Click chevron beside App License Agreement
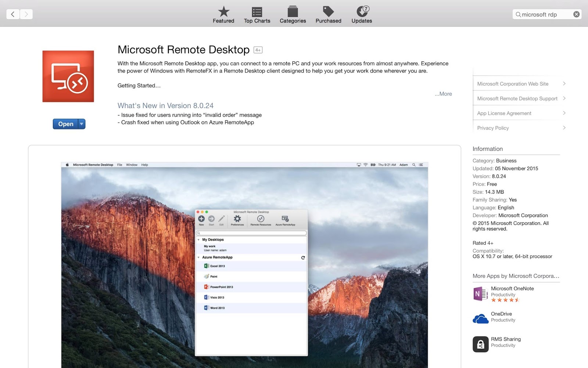This screenshot has width=588, height=368. [564, 113]
